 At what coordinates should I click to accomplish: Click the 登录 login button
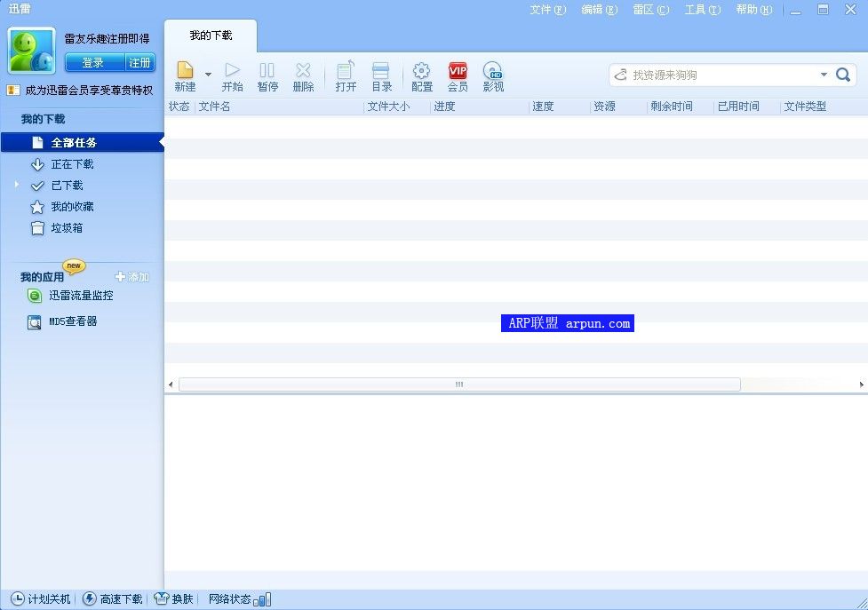click(93, 63)
